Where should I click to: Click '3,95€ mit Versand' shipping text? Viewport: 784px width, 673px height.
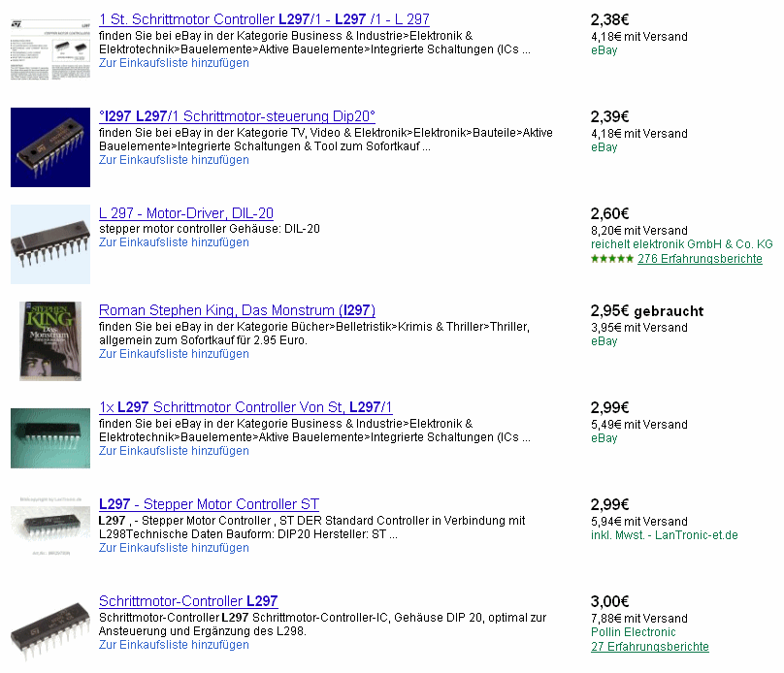click(639, 327)
